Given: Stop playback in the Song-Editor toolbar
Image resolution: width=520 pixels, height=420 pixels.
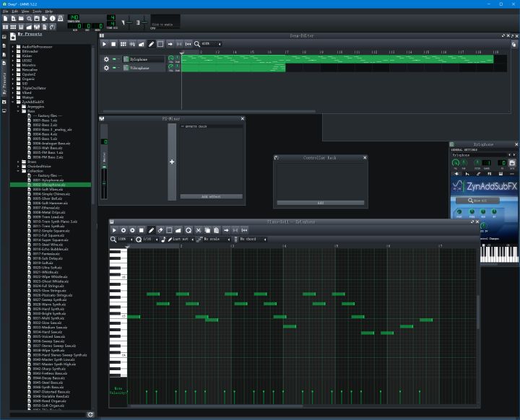Looking at the screenshot, I should click(x=113, y=44).
